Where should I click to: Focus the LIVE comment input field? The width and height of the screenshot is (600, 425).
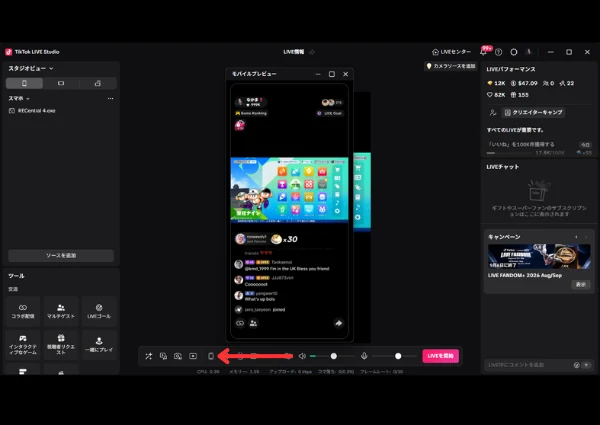click(528, 365)
